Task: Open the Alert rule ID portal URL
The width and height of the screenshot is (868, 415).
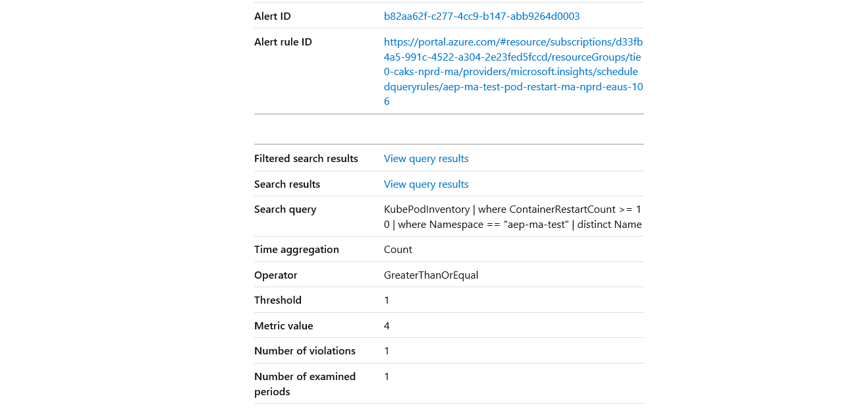Action: coord(513,71)
